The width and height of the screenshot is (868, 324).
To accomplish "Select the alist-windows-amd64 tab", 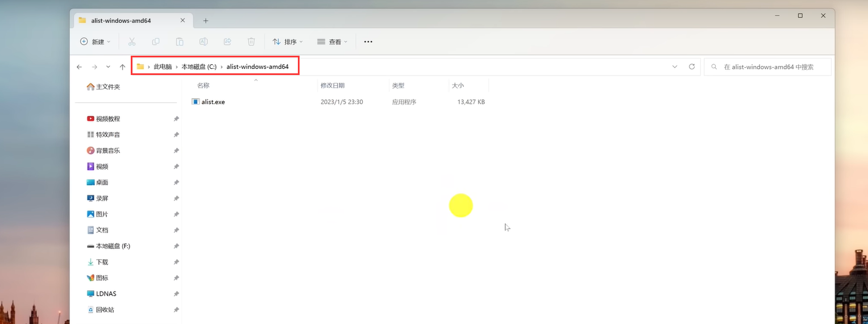I will 132,20.
